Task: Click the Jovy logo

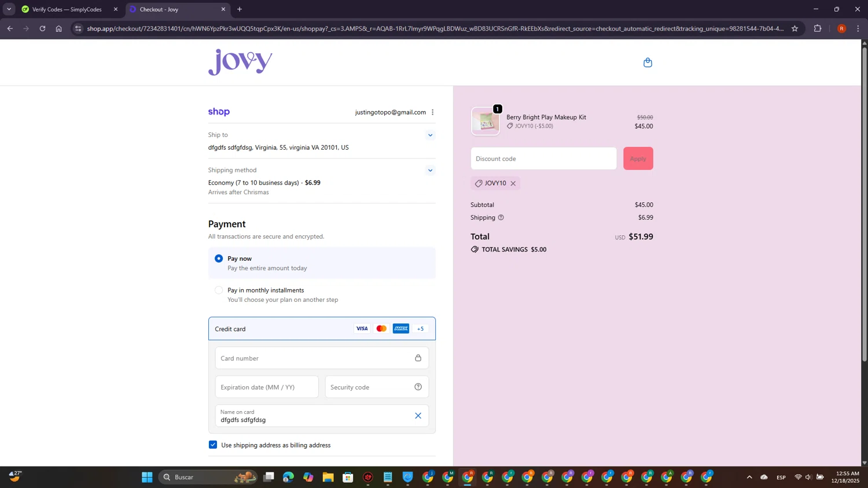Action: 240,62
